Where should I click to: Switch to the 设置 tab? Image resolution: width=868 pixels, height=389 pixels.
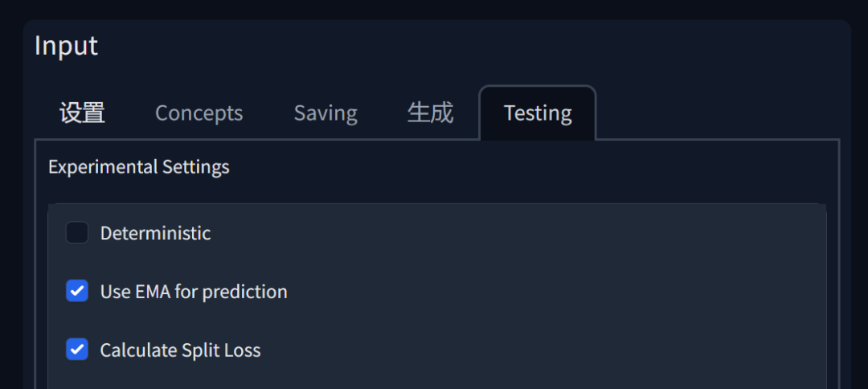click(82, 113)
